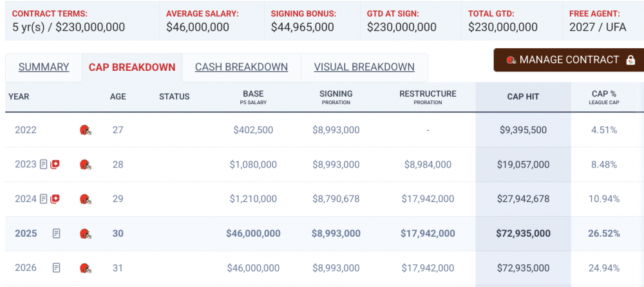Click the Browns helmet icon in 2025 row

tap(85, 234)
